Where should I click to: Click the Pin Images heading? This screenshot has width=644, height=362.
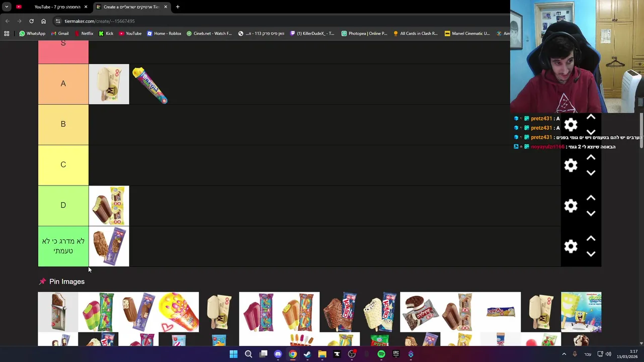(67, 282)
